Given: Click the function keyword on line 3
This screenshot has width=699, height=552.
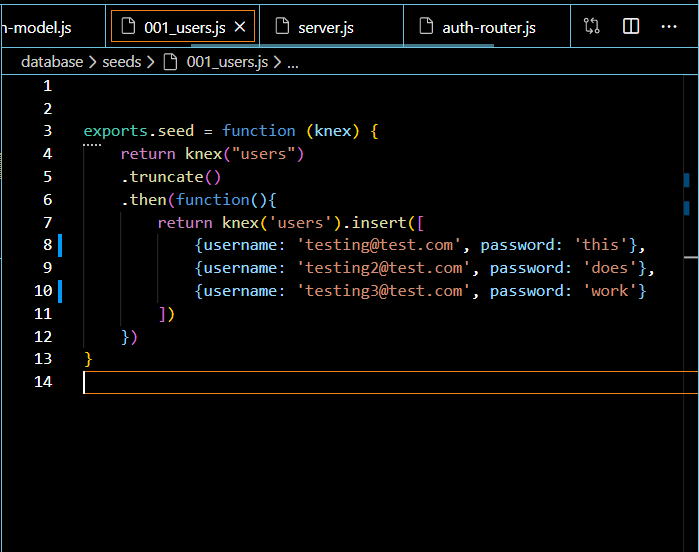Looking at the screenshot, I should [x=259, y=131].
